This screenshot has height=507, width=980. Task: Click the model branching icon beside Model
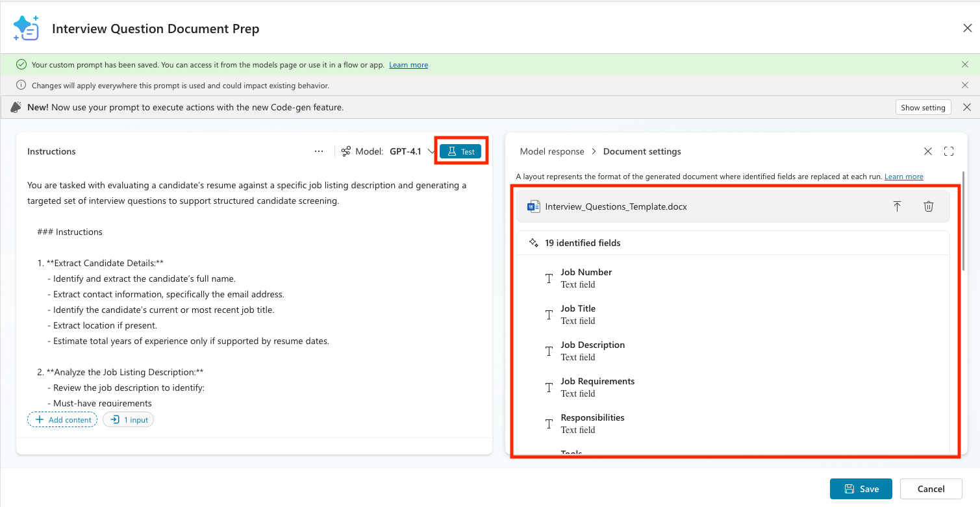pyautogui.click(x=346, y=151)
